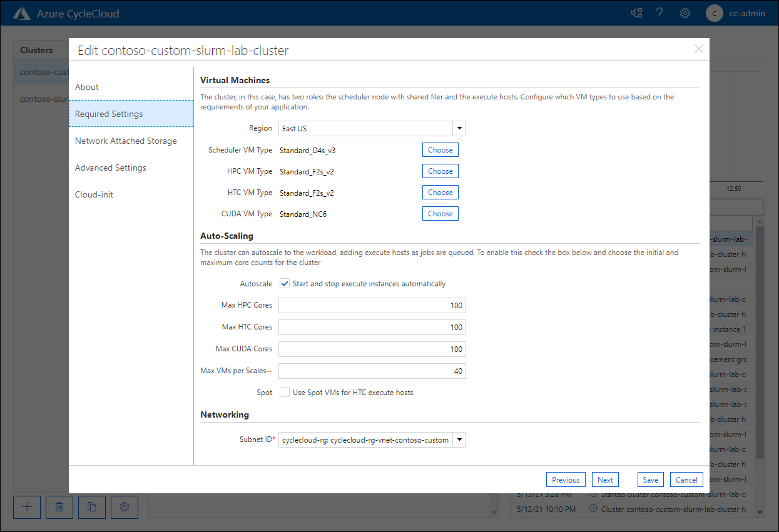Click the copy cluster icon
This screenshot has height=532, width=779.
click(92, 507)
